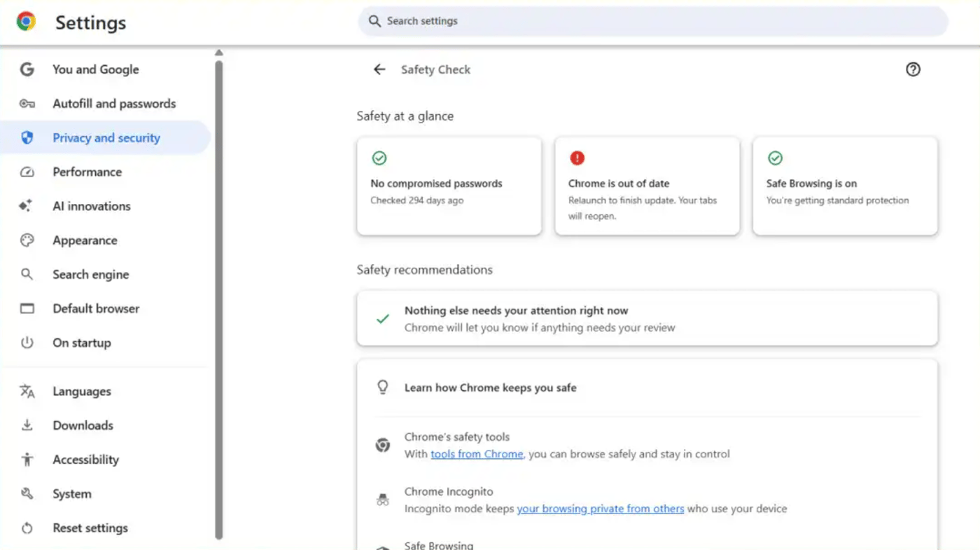
Task: Open the Chrome Incognito safety item
Action: click(449, 491)
